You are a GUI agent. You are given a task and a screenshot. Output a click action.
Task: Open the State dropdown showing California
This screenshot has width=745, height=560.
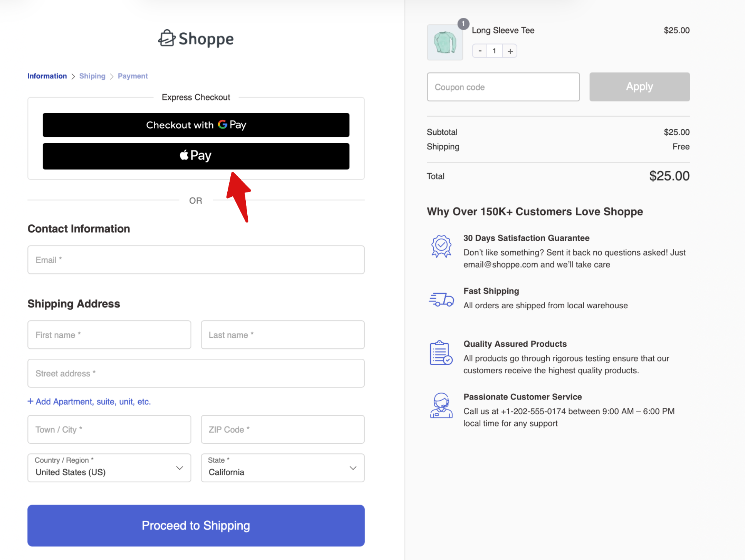tap(283, 468)
